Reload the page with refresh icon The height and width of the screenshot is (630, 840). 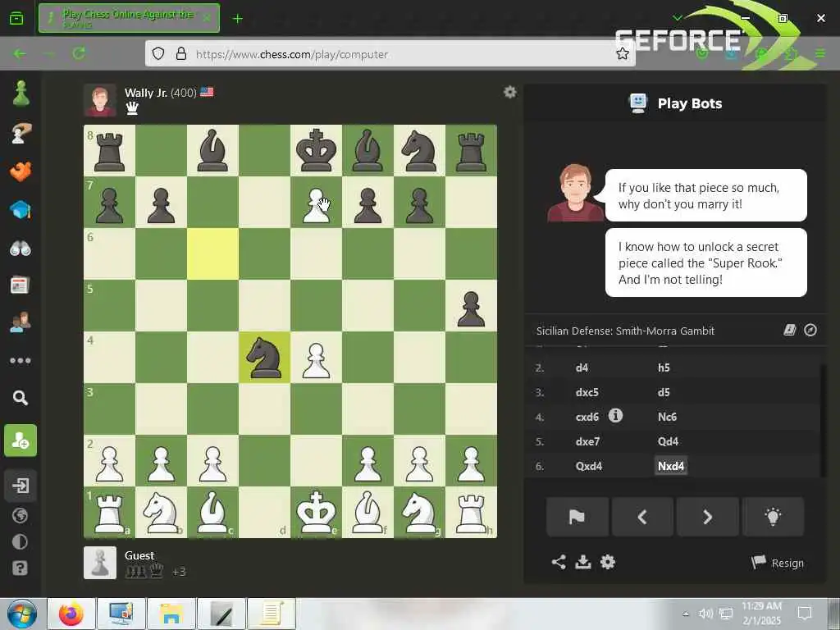pyautogui.click(x=79, y=53)
